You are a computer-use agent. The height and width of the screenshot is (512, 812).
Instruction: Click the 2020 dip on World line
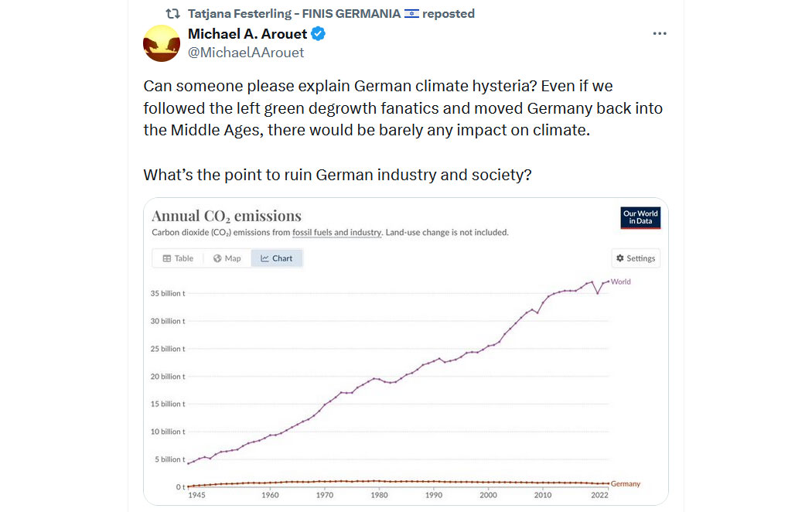click(x=598, y=293)
